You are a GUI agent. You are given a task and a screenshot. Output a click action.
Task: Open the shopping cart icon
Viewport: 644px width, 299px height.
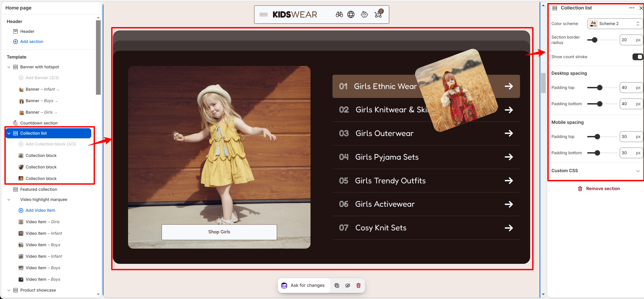(378, 14)
